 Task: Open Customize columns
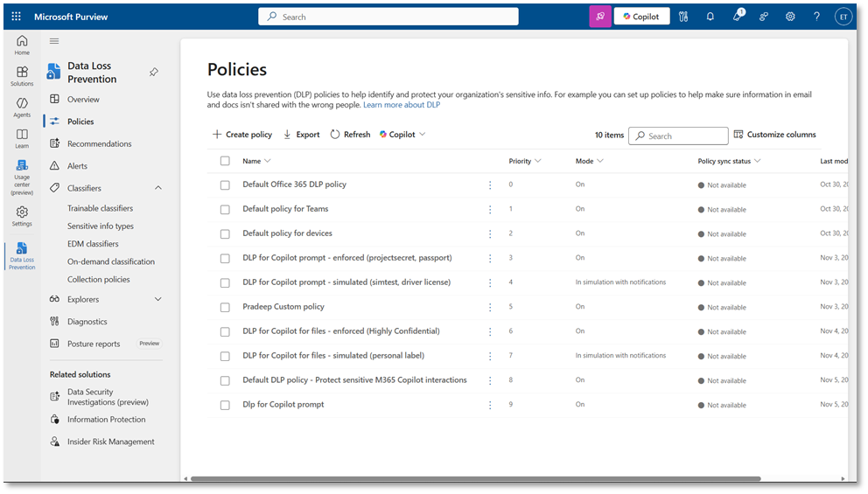point(775,135)
